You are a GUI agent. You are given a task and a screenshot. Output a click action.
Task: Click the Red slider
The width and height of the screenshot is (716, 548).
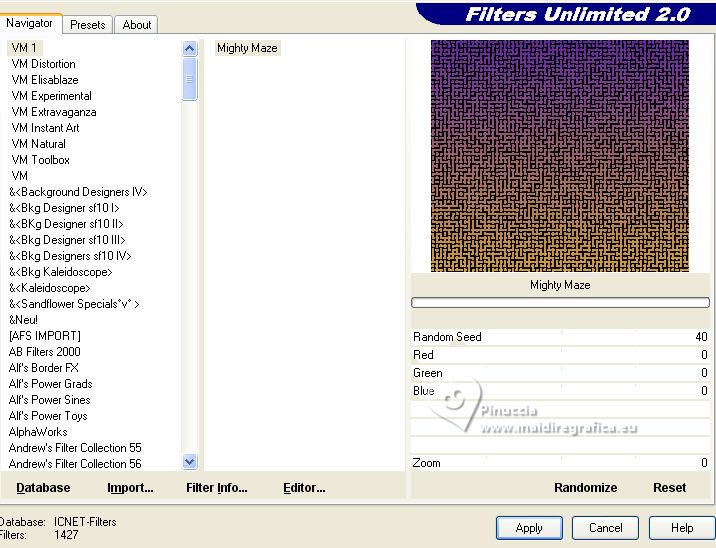pyautogui.click(x=560, y=355)
